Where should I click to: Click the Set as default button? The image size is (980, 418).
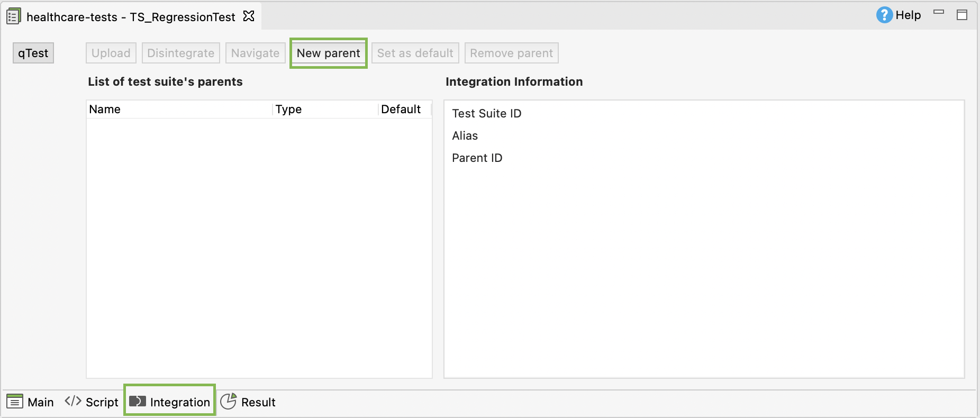[415, 53]
